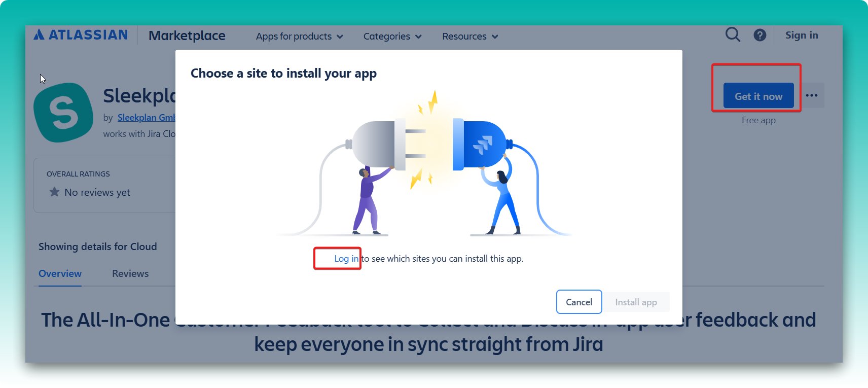Click the "OVERALL RATINGS" heading
This screenshot has width=868, height=388.
[x=78, y=174]
